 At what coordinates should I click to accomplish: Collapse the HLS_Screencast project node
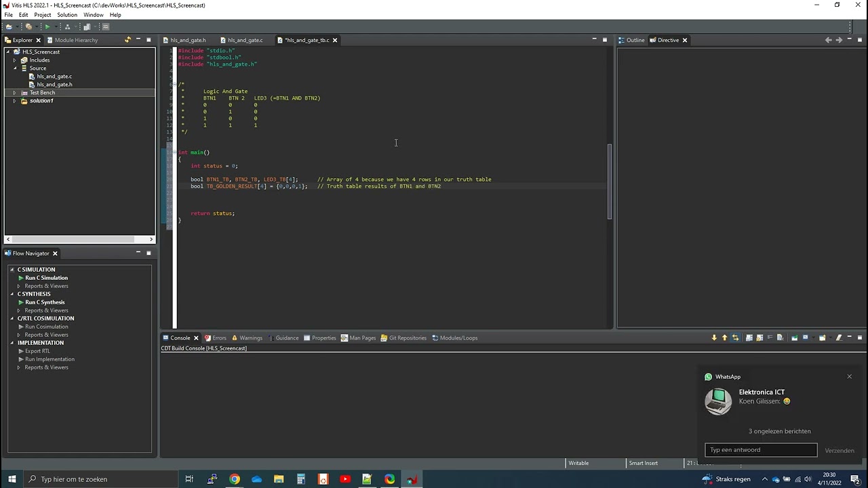[7, 52]
